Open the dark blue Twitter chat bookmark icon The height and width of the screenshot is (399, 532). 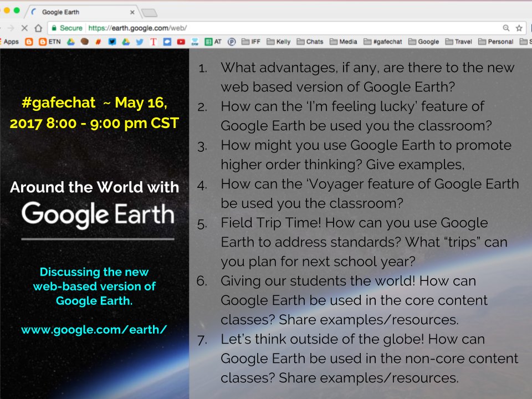point(112,42)
